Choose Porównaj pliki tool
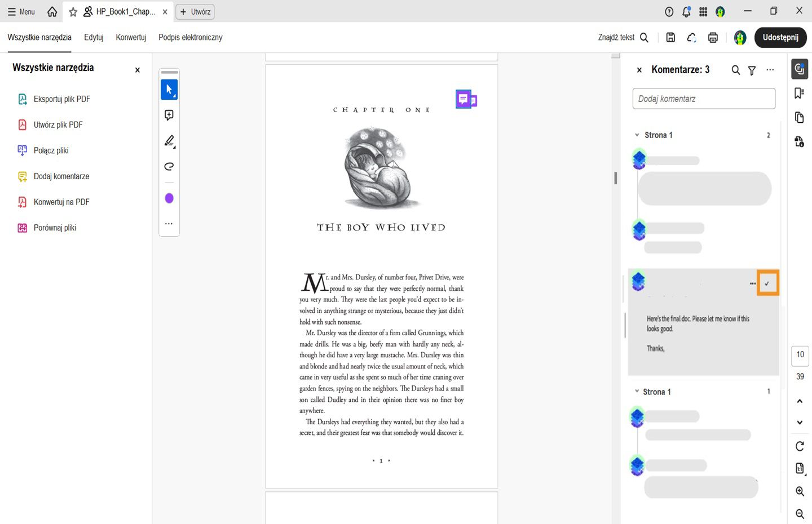 (47, 228)
